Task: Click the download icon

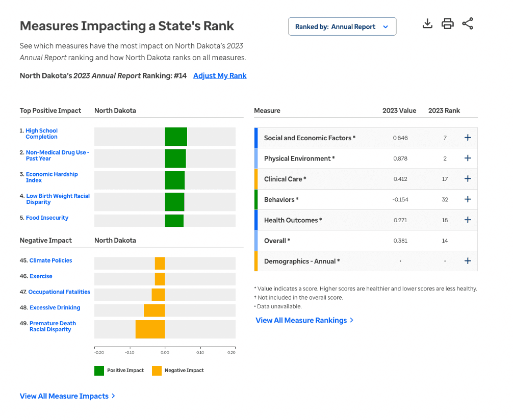Action: (x=427, y=23)
